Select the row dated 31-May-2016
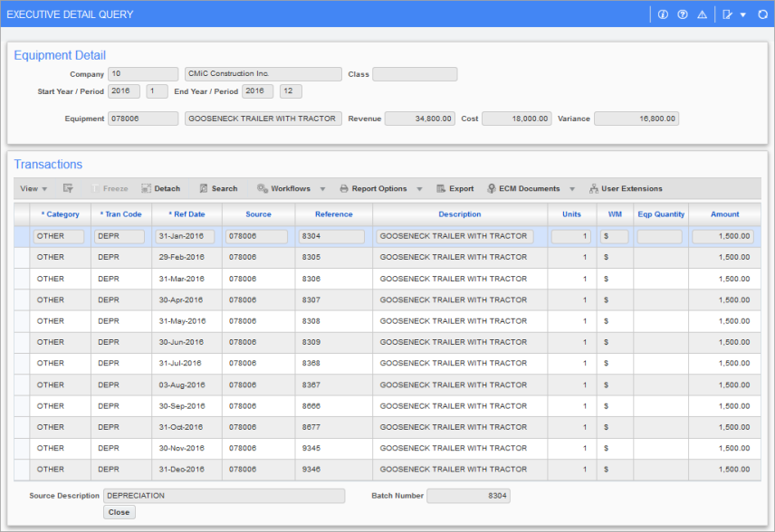This screenshot has height=532, width=775. [387, 321]
